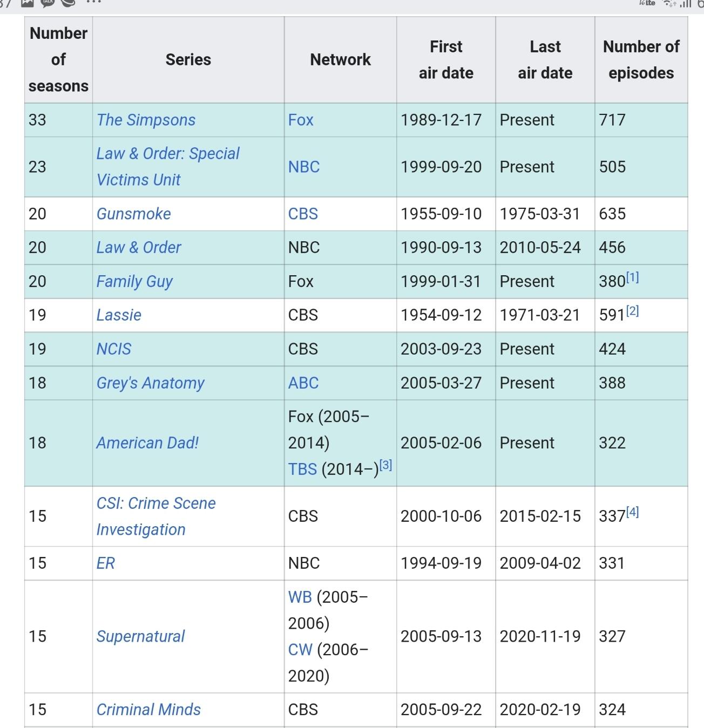Open the Criminal Minds link
The image size is (704, 728).
pyautogui.click(x=148, y=710)
